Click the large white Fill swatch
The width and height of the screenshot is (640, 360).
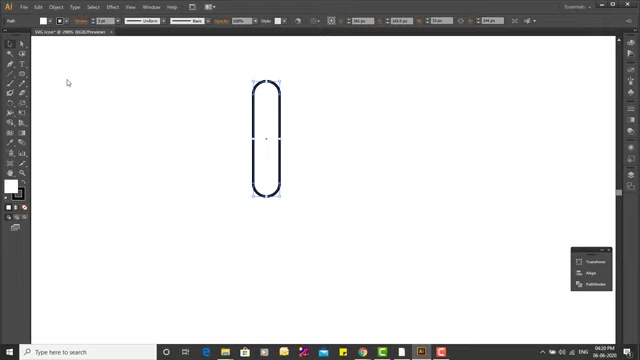tap(11, 187)
